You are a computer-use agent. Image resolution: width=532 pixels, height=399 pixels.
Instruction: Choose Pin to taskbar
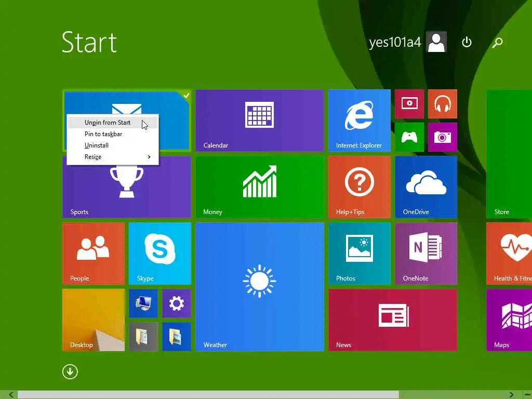point(113,134)
